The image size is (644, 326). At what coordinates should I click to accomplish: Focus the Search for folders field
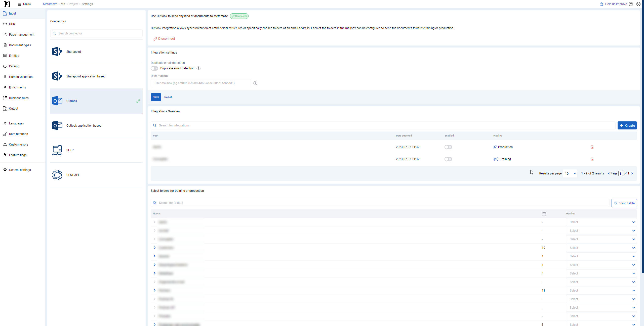[380, 203]
